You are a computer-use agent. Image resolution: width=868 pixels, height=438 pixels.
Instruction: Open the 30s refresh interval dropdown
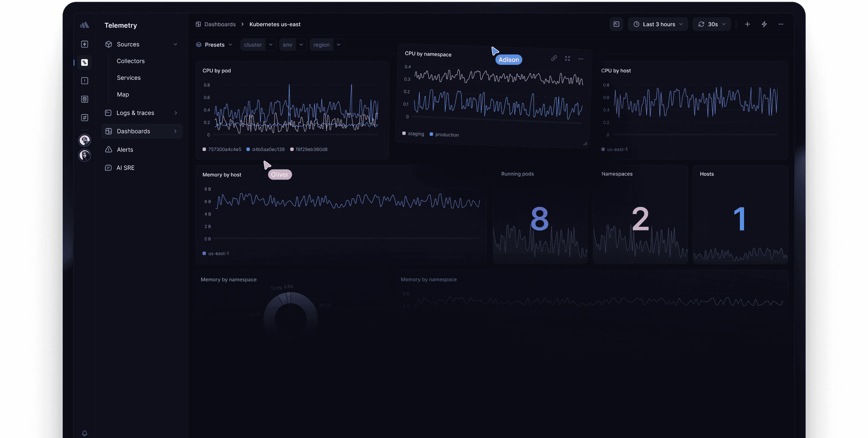(712, 24)
